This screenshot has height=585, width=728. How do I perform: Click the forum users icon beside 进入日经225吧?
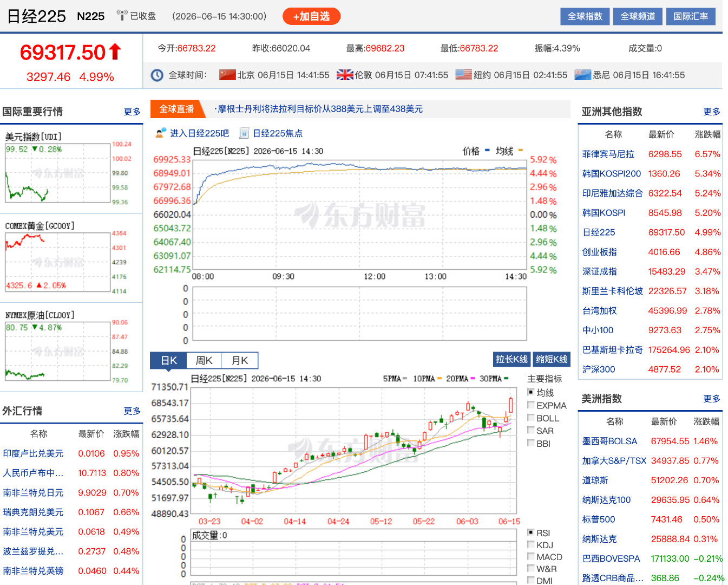point(161,133)
